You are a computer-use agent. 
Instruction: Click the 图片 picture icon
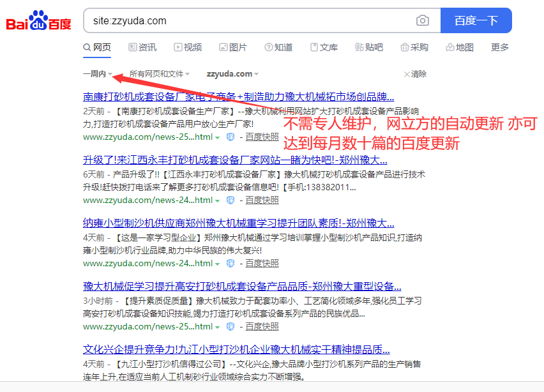(223, 47)
